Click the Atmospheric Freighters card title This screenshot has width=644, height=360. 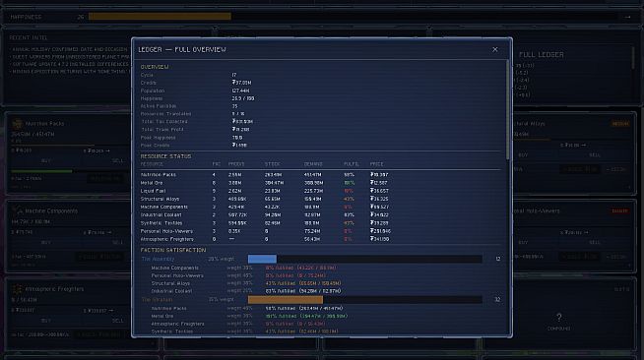pyautogui.click(x=54, y=289)
